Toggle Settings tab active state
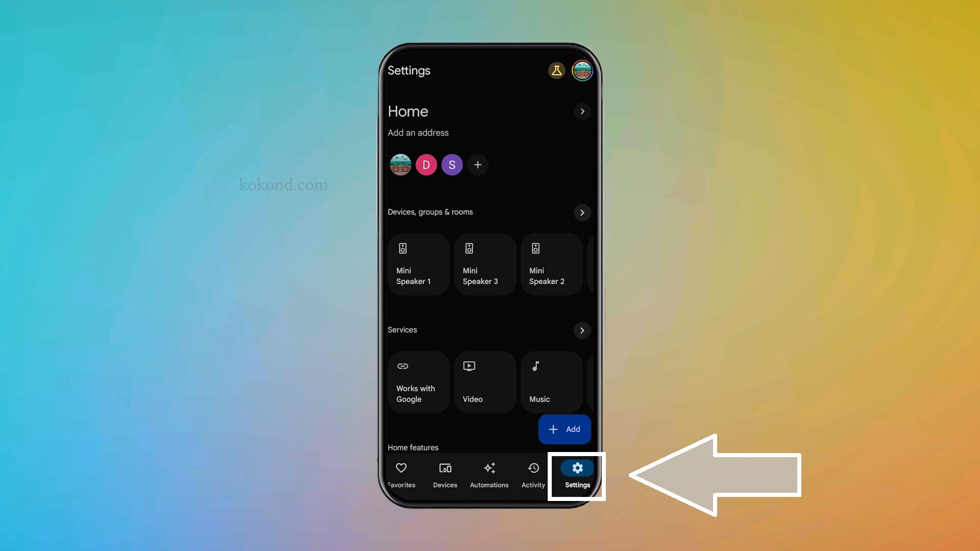The width and height of the screenshot is (980, 551). (x=577, y=474)
